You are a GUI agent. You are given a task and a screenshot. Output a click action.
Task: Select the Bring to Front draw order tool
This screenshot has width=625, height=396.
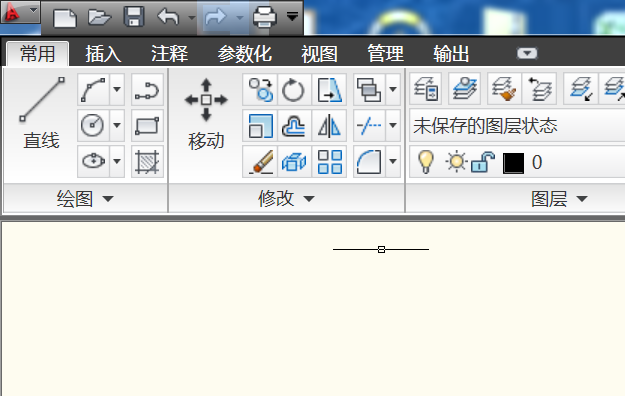(369, 90)
